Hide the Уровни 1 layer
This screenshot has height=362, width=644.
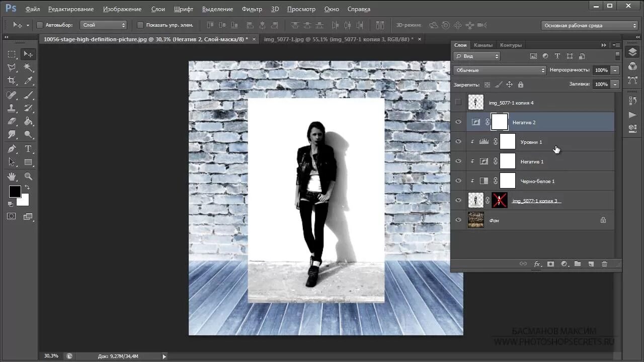(x=458, y=142)
